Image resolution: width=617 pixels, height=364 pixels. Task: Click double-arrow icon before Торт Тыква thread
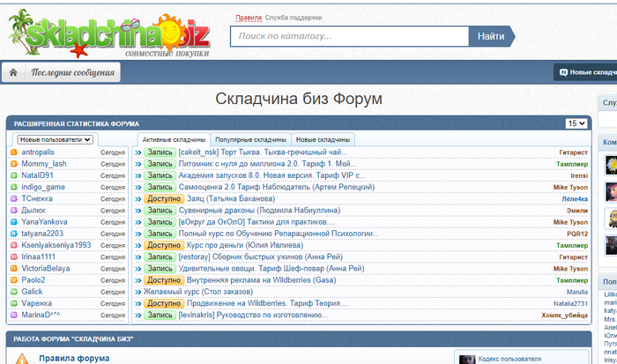click(x=138, y=152)
